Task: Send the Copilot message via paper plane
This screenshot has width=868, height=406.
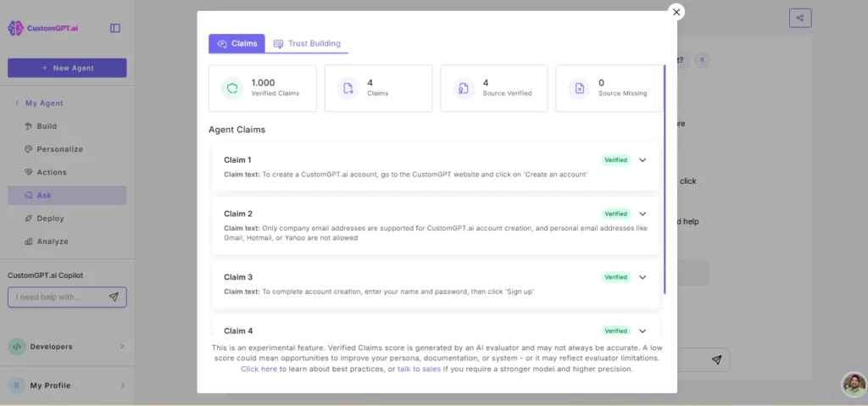Action: click(x=114, y=298)
